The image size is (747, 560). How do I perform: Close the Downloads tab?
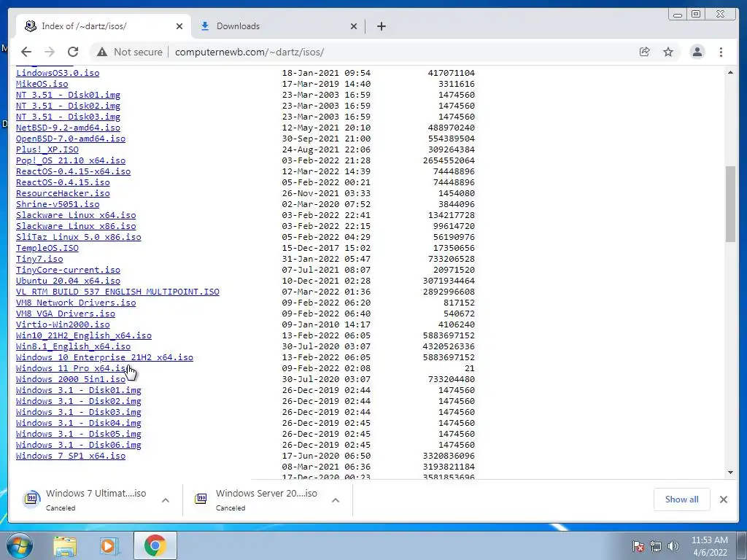354,26
